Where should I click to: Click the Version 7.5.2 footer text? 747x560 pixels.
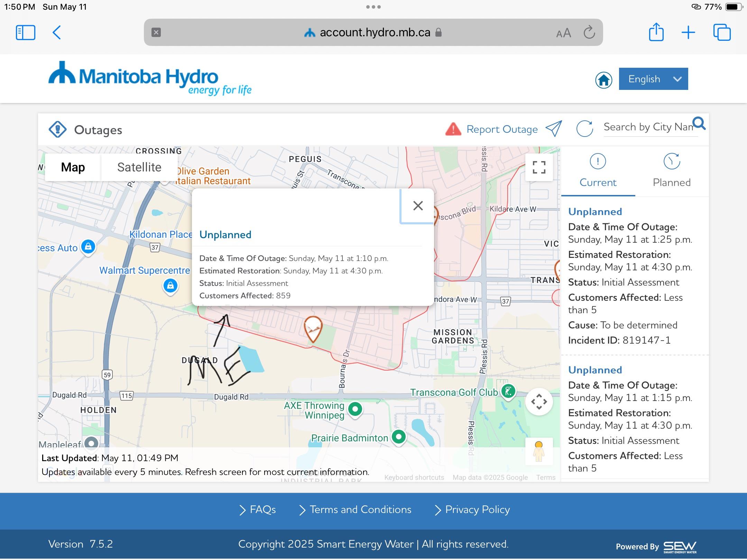81,544
